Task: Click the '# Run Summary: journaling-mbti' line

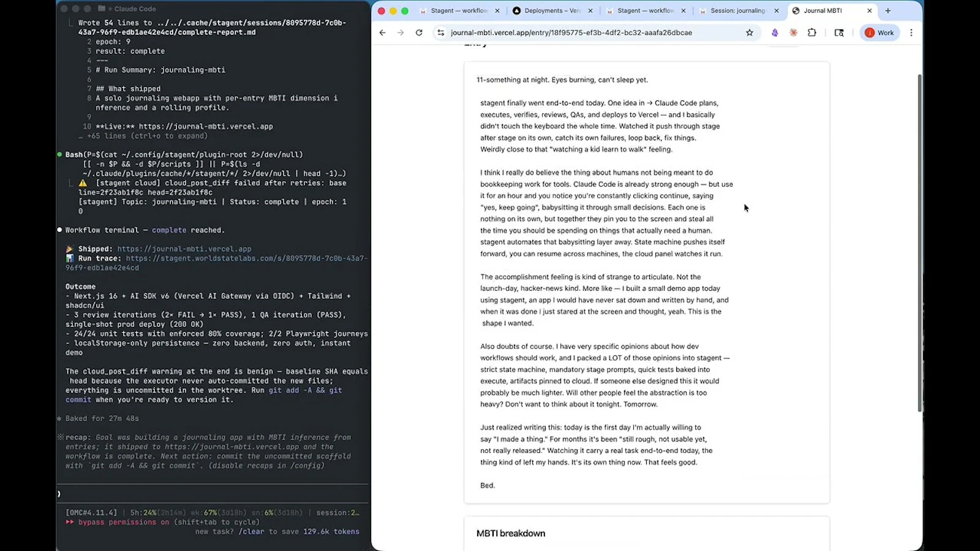Action: [160, 70]
